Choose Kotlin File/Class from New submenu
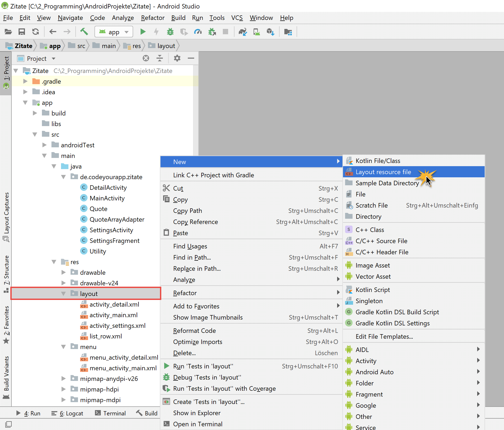504x430 pixels. point(414,161)
